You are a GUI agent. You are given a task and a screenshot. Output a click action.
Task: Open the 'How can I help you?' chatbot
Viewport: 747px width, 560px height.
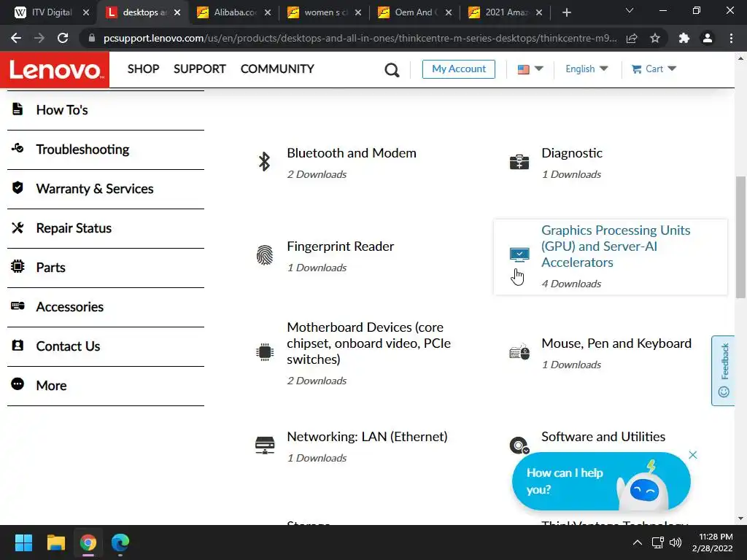[x=601, y=481]
